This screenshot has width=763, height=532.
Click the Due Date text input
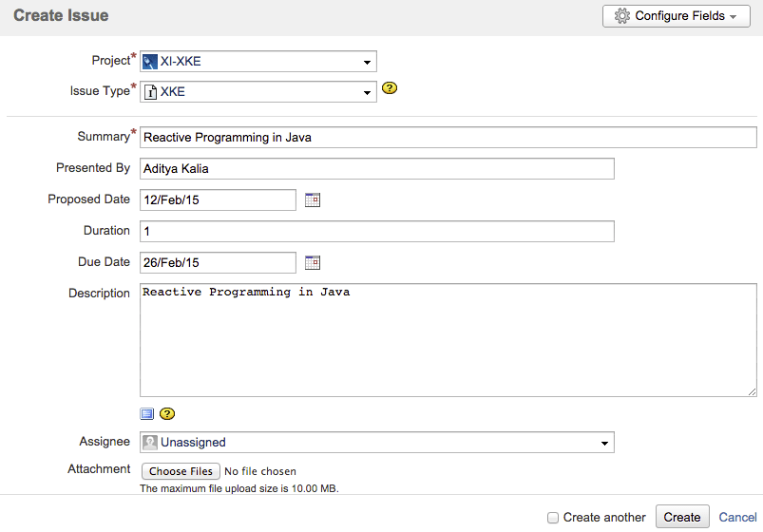coord(218,262)
